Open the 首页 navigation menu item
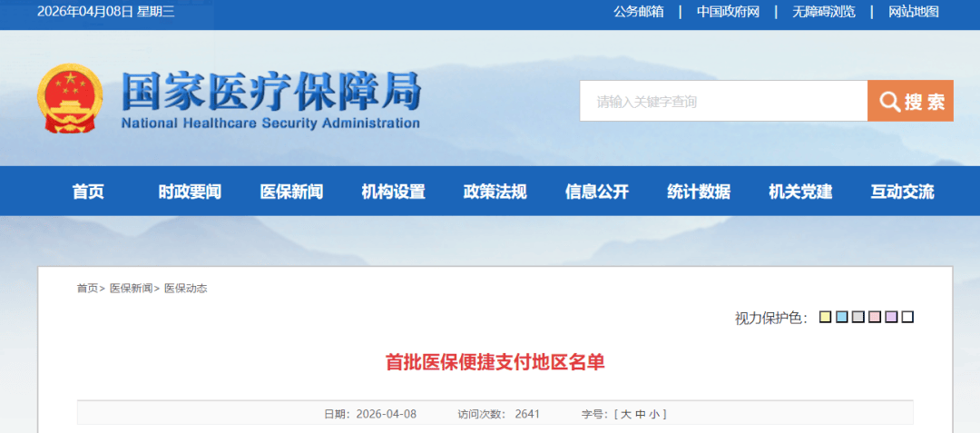Screen dimensions: 980x433 pyautogui.click(x=88, y=192)
